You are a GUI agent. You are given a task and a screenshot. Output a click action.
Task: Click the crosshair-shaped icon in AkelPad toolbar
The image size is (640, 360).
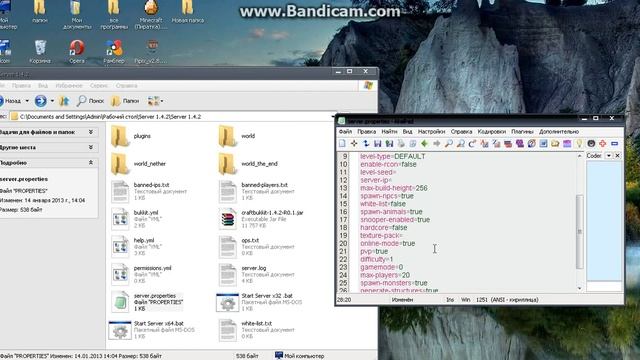(x=354, y=144)
